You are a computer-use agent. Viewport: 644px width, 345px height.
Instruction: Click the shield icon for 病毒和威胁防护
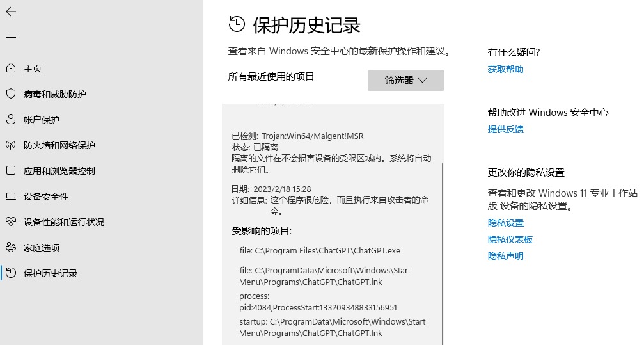(x=11, y=93)
